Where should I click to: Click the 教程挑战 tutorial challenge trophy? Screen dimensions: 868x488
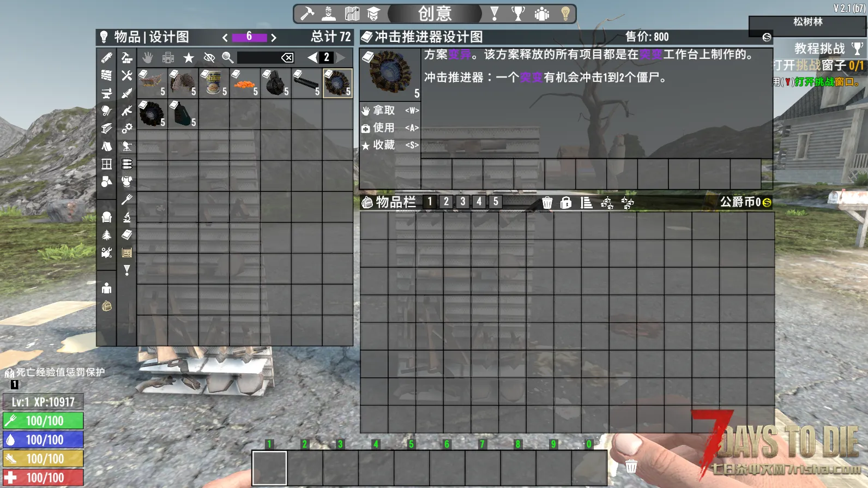click(x=858, y=49)
